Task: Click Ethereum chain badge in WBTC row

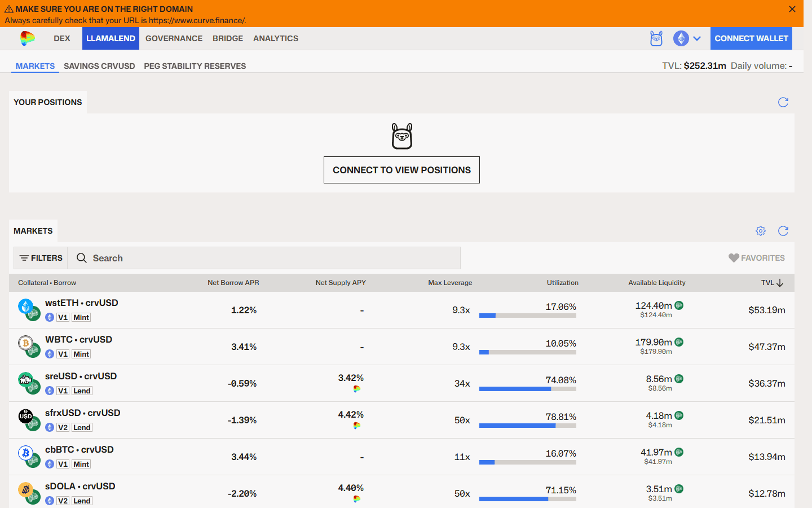Action: 50,354
